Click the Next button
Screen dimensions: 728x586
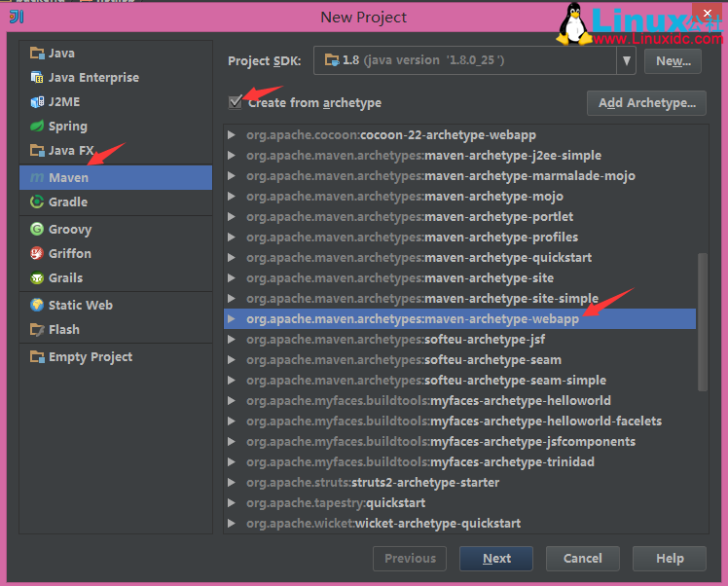[x=496, y=558]
